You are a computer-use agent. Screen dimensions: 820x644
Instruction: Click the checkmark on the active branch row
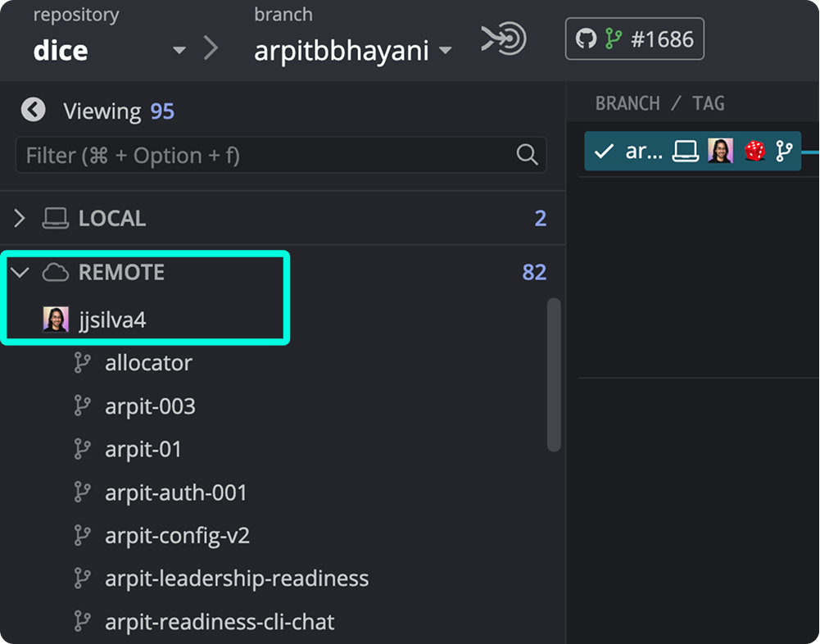(x=604, y=151)
